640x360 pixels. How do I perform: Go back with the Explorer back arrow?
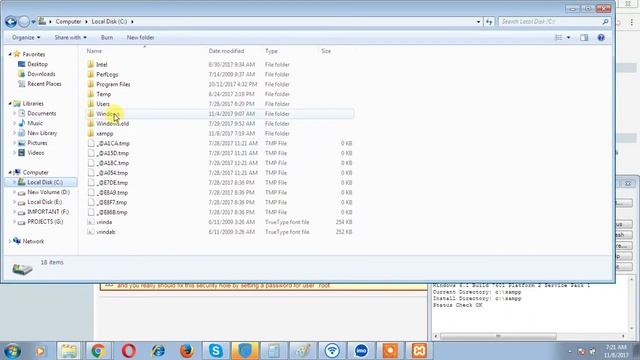[11, 22]
